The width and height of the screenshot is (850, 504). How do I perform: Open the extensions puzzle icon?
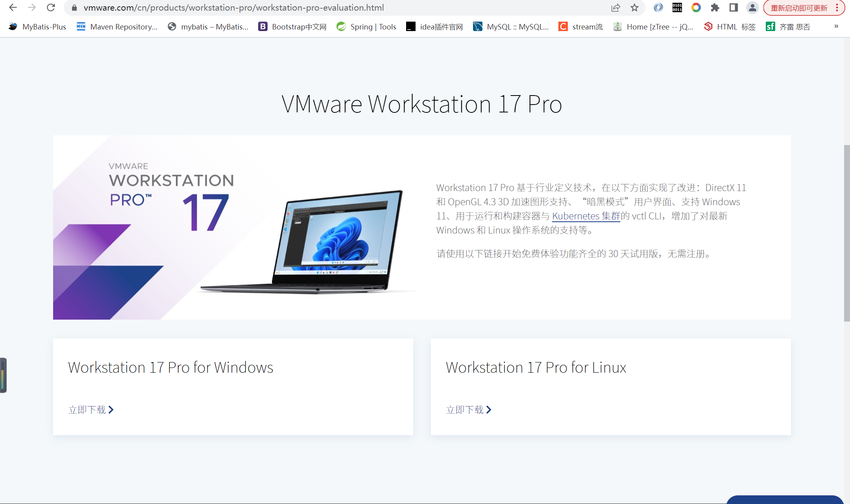(715, 7)
